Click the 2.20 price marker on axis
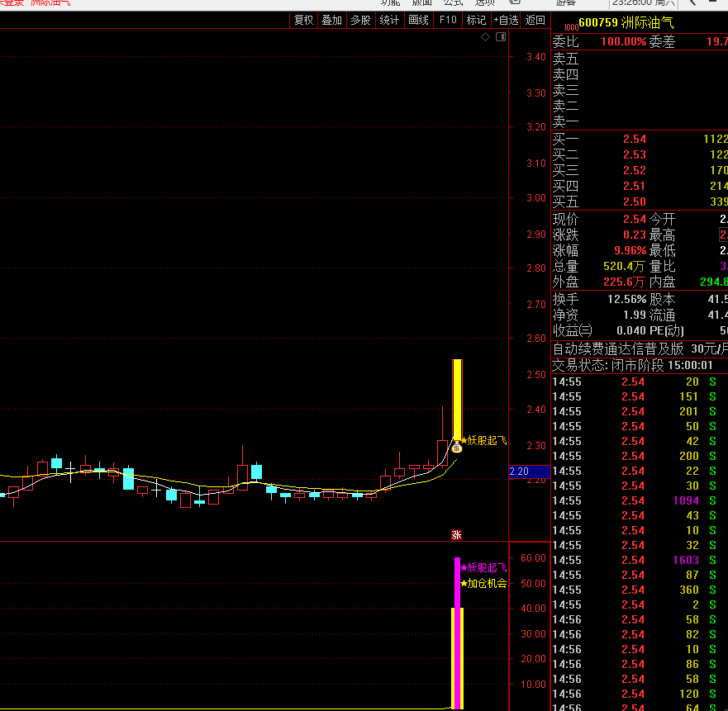This screenshot has height=711, width=728. tap(519, 472)
